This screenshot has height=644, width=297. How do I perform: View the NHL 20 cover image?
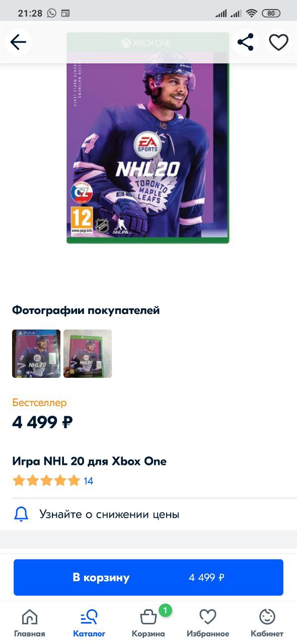point(148,138)
